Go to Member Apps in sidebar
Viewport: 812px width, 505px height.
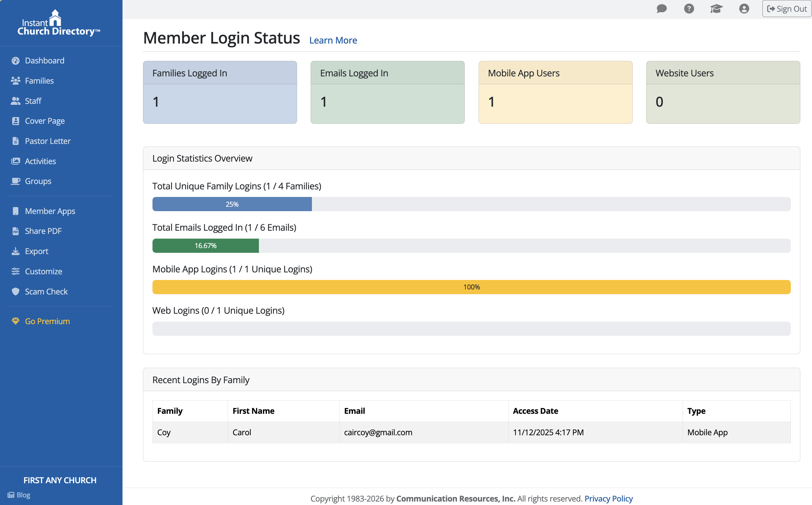[50, 211]
